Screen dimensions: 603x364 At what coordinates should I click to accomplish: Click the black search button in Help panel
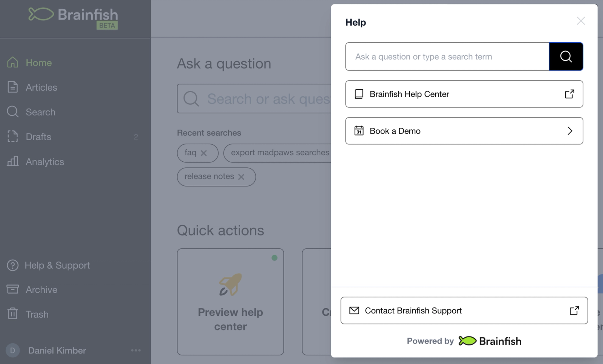pyautogui.click(x=566, y=57)
